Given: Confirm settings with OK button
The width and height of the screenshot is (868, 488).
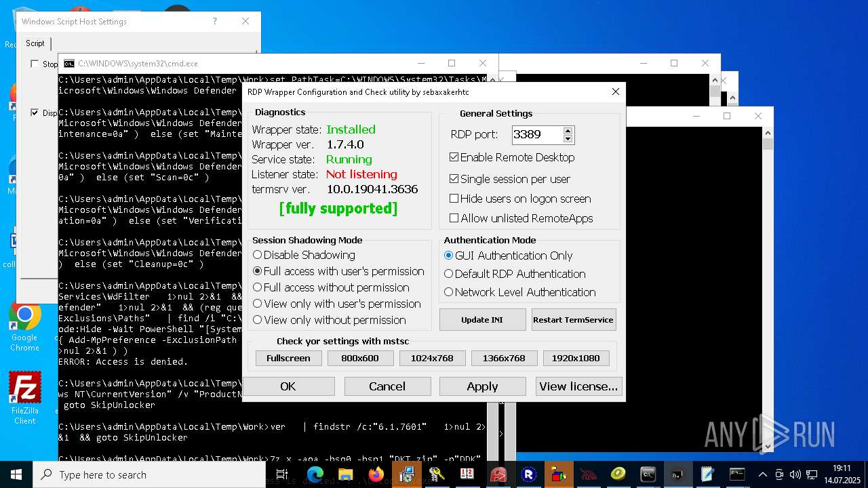Looking at the screenshot, I should click(x=288, y=386).
